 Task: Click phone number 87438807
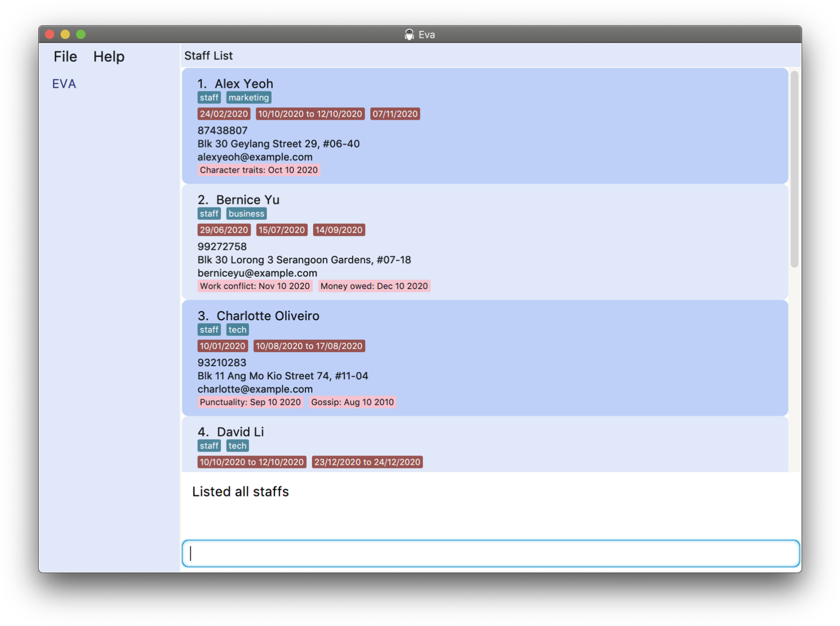[x=223, y=130]
